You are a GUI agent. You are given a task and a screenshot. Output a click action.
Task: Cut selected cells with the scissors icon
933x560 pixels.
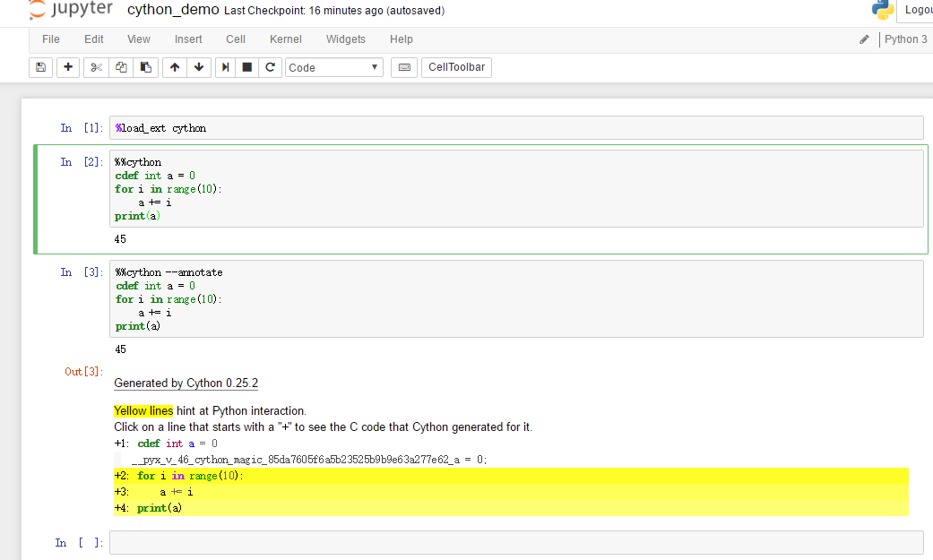pos(96,67)
